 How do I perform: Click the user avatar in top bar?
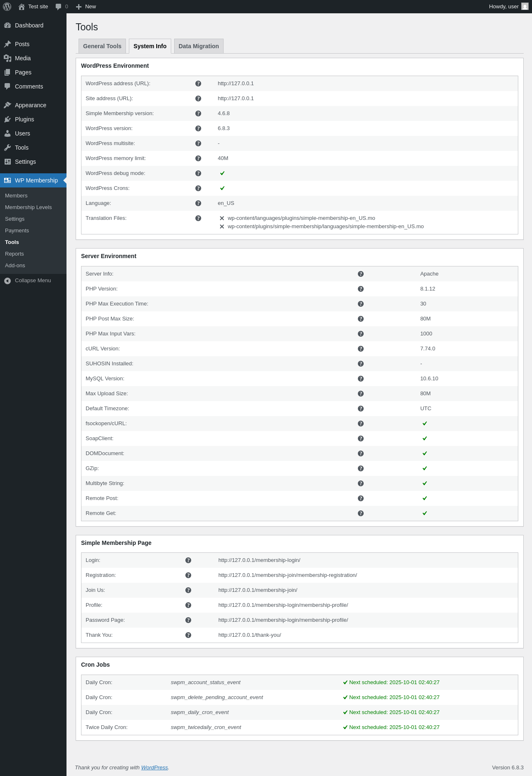[525, 7]
